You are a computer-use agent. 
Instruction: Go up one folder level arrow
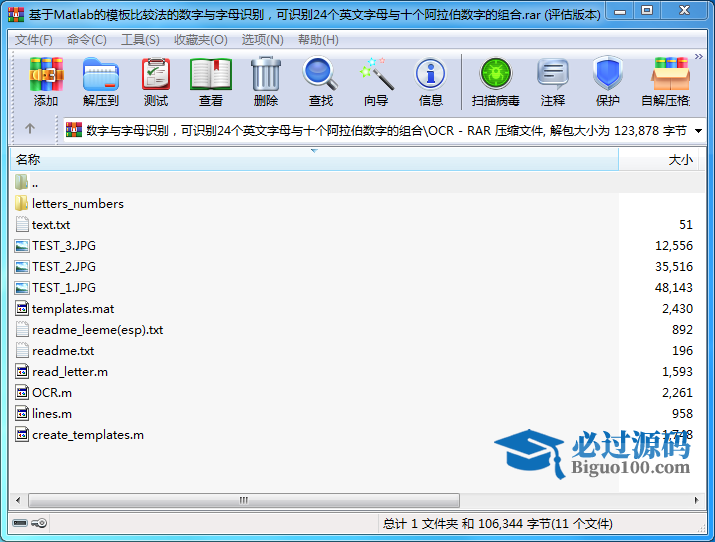pyautogui.click(x=30, y=129)
